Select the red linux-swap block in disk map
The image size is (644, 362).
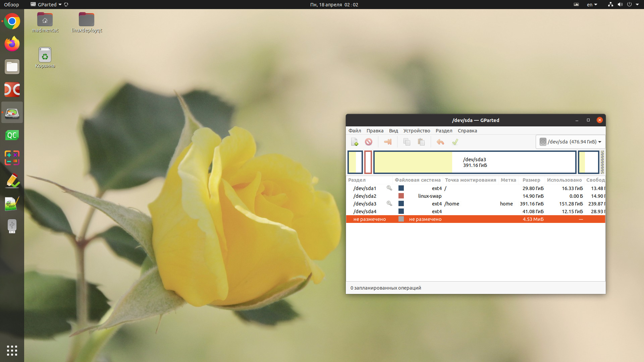(368, 162)
